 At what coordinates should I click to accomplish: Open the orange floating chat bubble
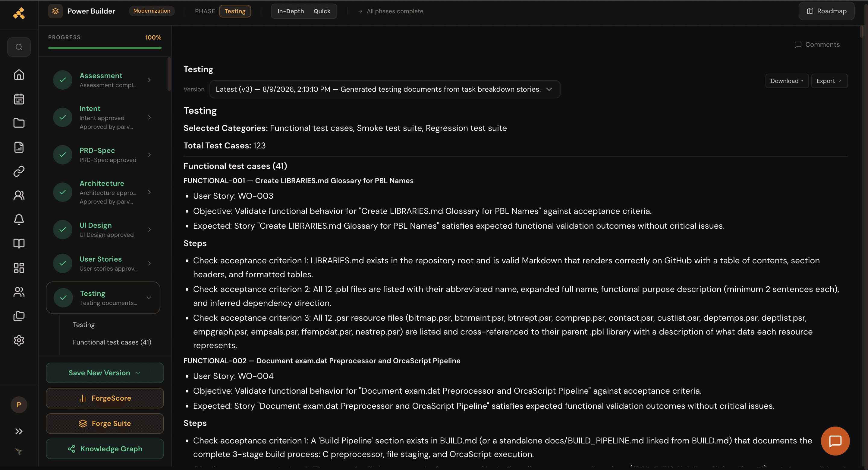point(835,441)
